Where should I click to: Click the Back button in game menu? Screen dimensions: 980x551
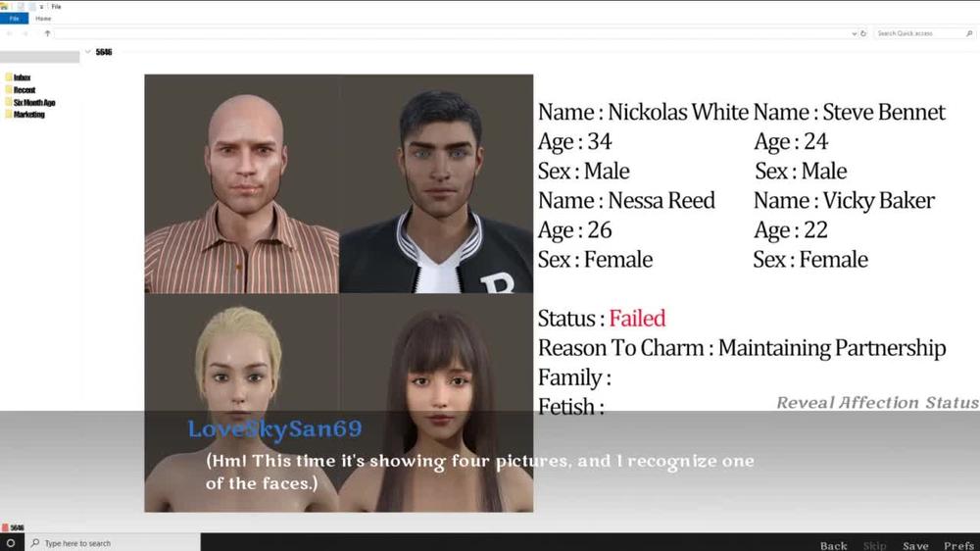[x=834, y=545]
